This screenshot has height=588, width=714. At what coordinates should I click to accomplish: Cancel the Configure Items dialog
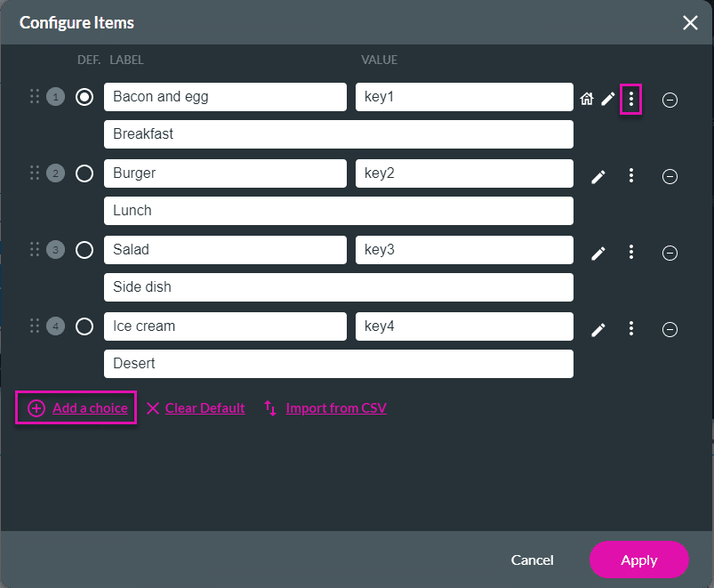coord(532,560)
